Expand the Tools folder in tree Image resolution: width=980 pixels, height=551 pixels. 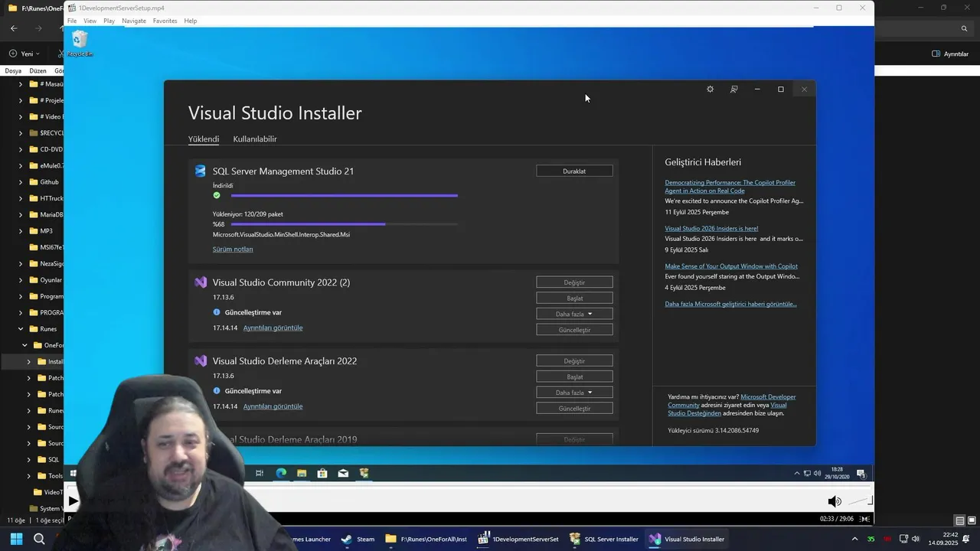pyautogui.click(x=29, y=476)
